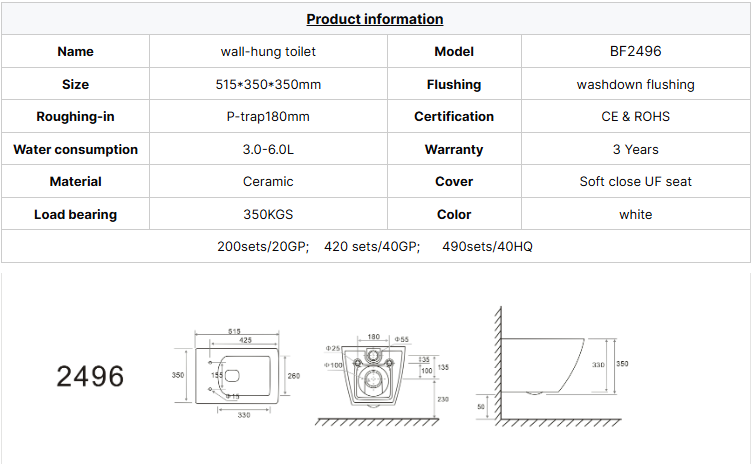Image resolution: width=752 pixels, height=470 pixels.
Task: Select the Ceramic material cell
Action: click(268, 182)
